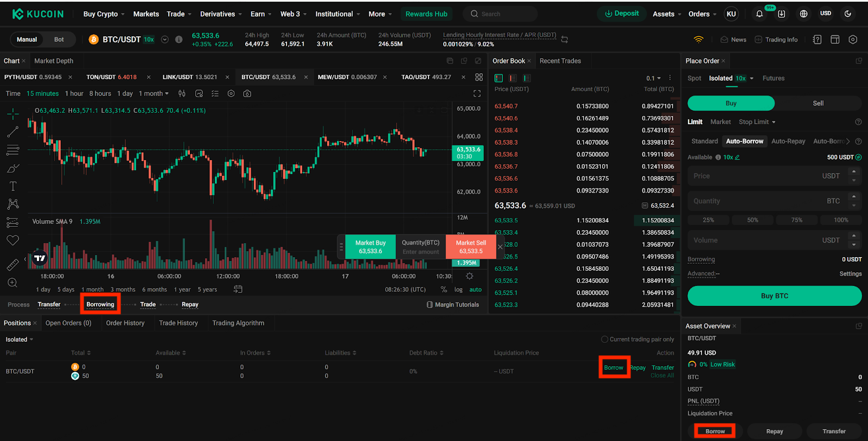Open Order History tab

(x=125, y=323)
